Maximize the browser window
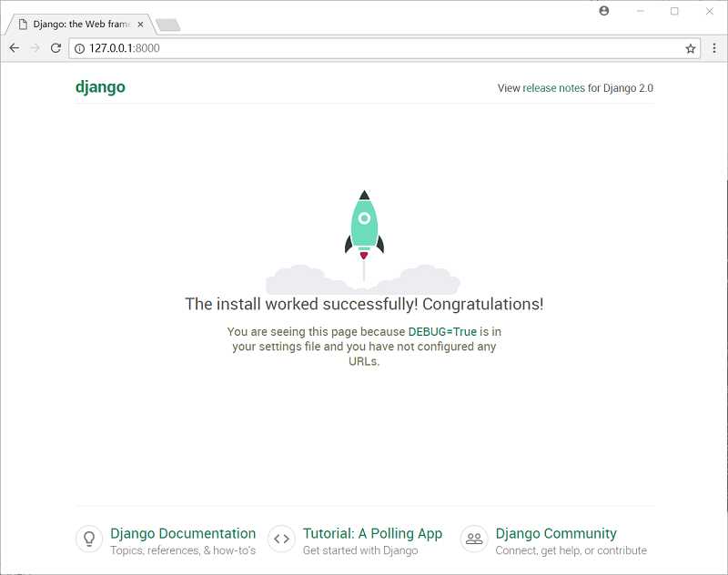This screenshot has width=728, height=575. tap(674, 11)
